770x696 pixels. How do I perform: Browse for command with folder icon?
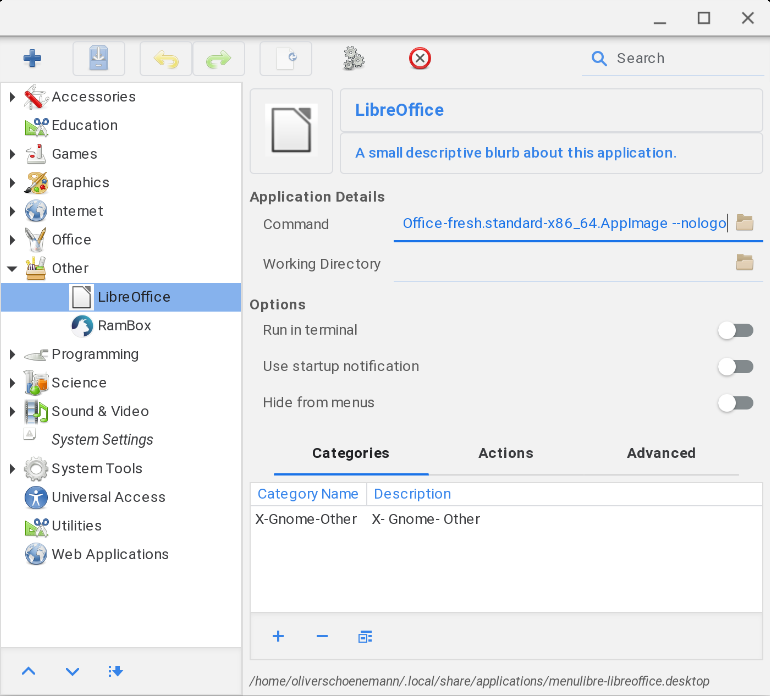[744, 223]
